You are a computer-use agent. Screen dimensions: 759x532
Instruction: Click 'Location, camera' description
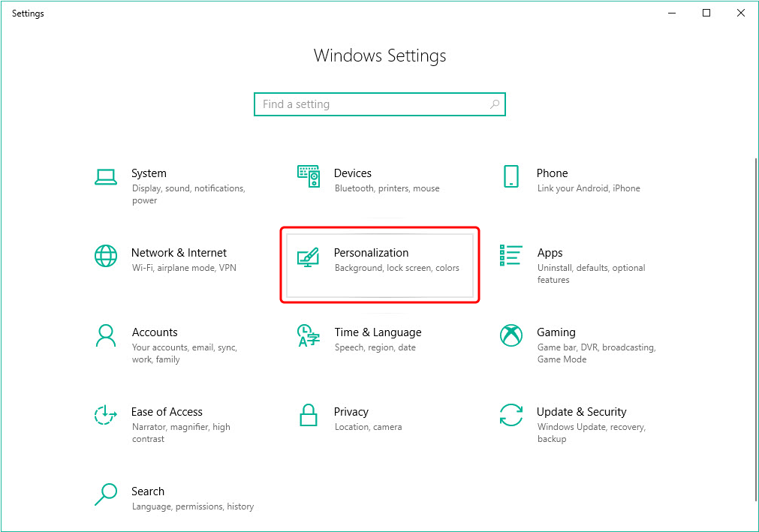(x=368, y=427)
